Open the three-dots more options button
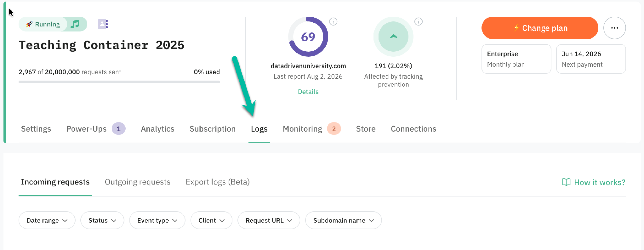 [614, 28]
